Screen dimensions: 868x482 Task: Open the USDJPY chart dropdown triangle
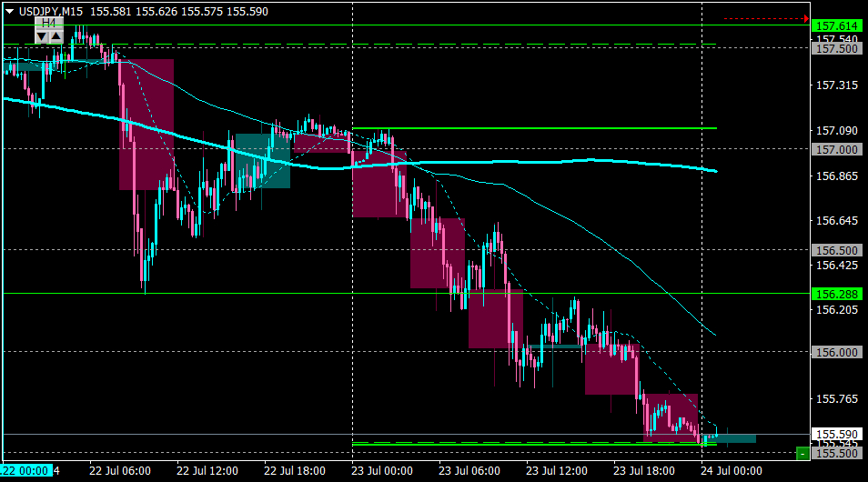[9, 11]
